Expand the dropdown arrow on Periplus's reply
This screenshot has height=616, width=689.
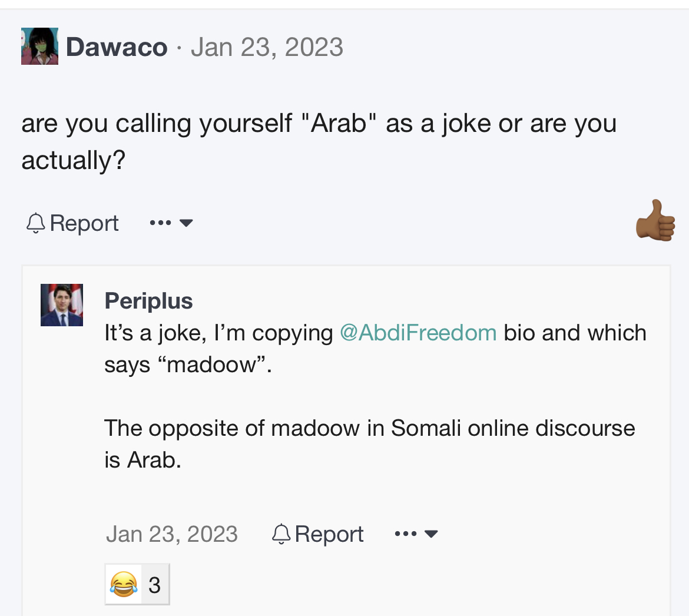(431, 534)
